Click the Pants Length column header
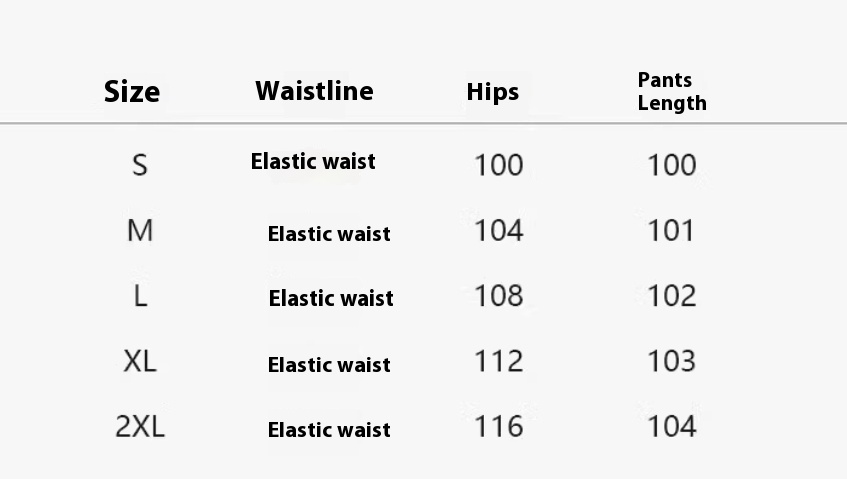 pyautogui.click(x=671, y=91)
